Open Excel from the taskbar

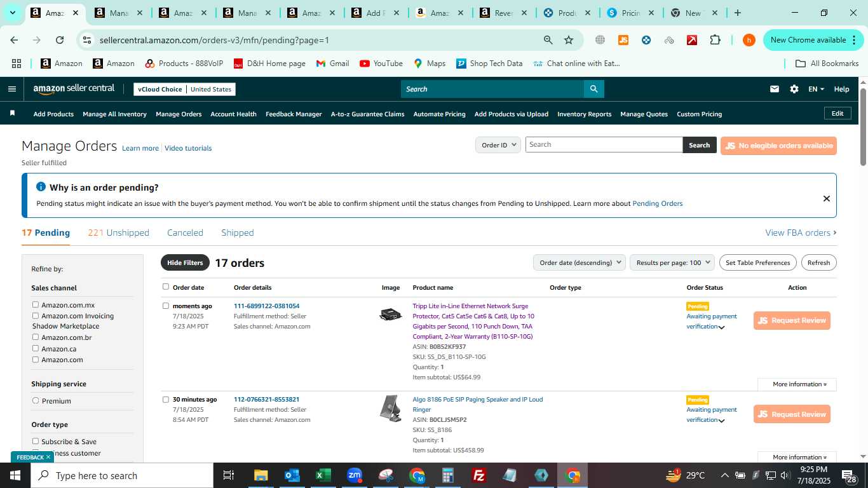click(323, 475)
